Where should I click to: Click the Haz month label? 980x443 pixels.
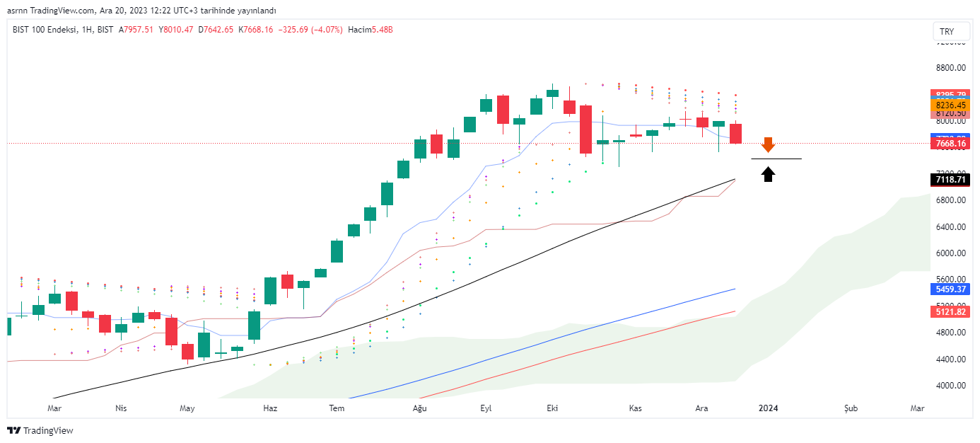(270, 408)
